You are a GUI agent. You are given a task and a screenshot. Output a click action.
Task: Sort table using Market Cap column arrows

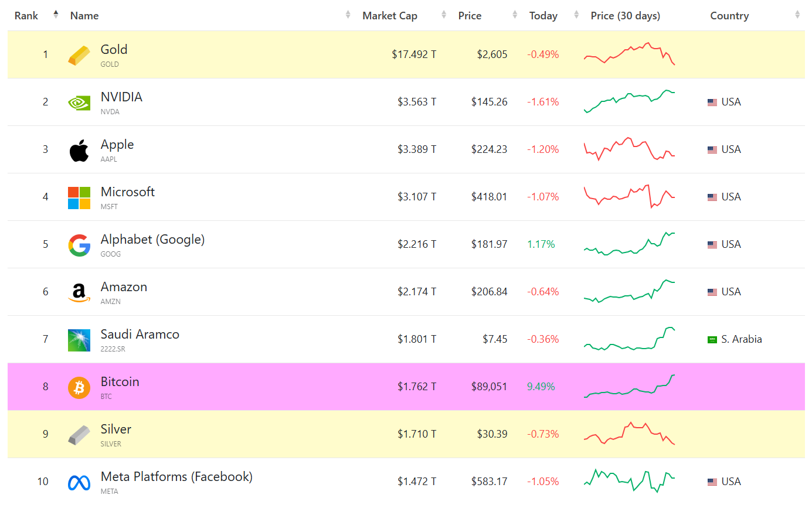[444, 15]
